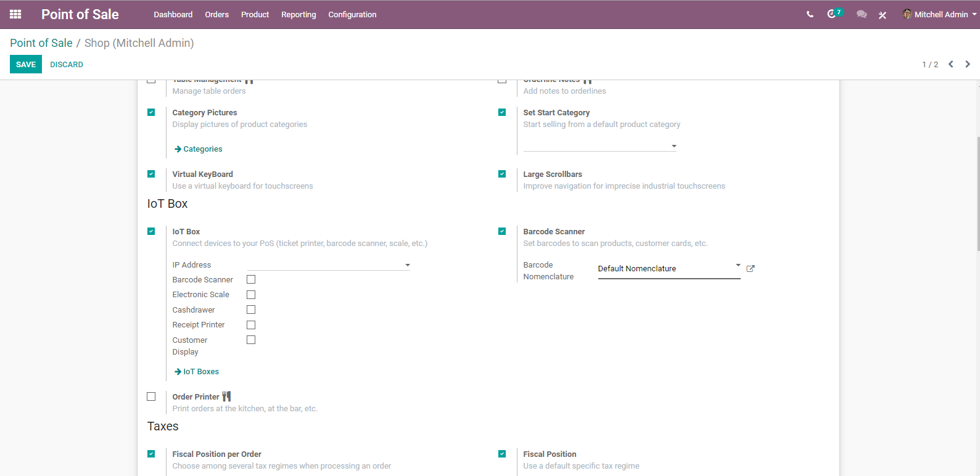This screenshot has width=980, height=476.
Task: Toggle Category Pictures checkbox
Action: pos(151,112)
